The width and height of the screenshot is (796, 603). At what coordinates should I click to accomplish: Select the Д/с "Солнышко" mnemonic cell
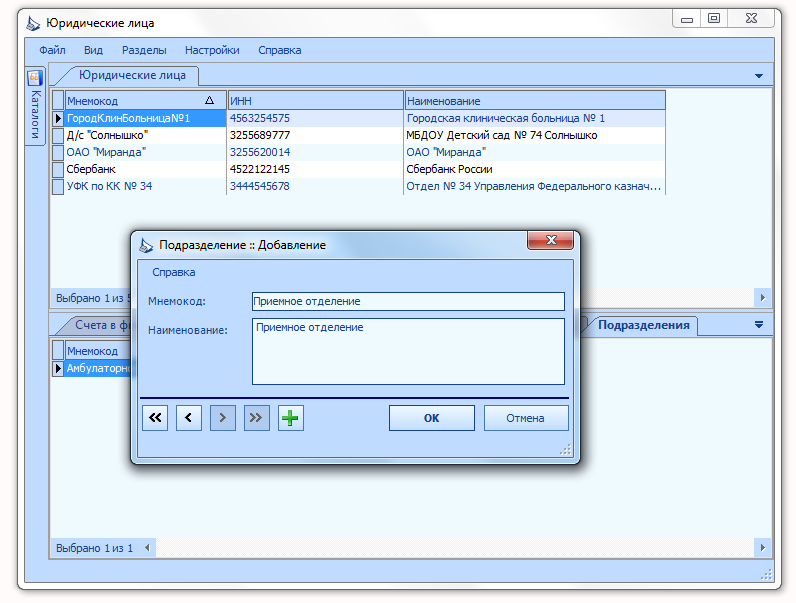coord(145,135)
